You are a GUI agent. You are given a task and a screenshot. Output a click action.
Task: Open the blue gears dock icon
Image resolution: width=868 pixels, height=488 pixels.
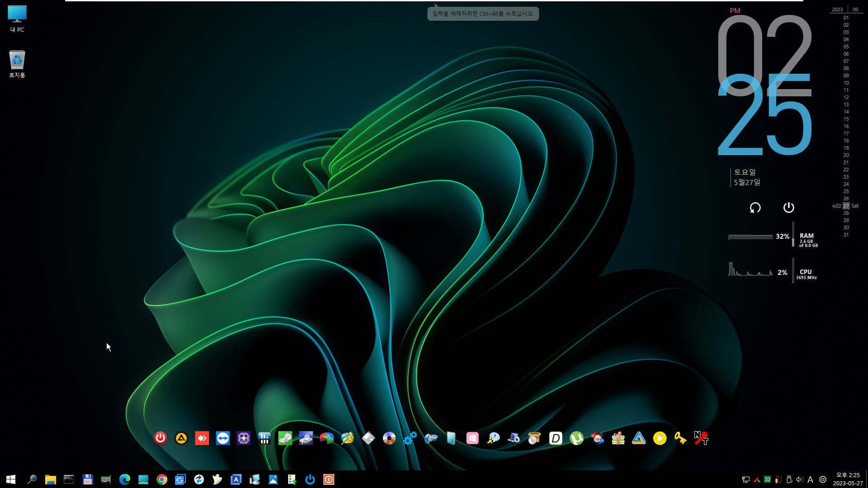410,438
